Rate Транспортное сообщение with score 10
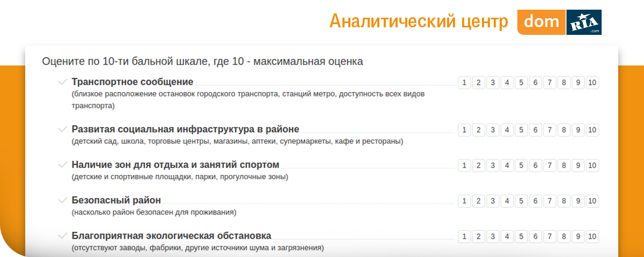The height and width of the screenshot is (257, 644). point(592,83)
